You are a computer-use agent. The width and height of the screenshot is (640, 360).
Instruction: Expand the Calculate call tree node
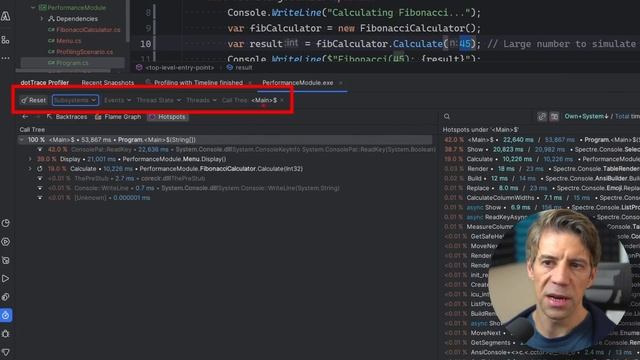coord(30,169)
